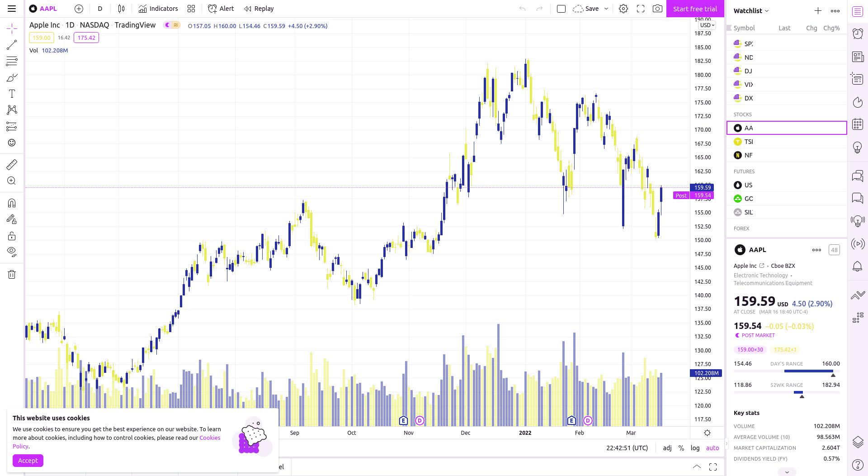This screenshot has height=476, width=868.
Task: Toggle auto scale mode
Action: (x=712, y=448)
